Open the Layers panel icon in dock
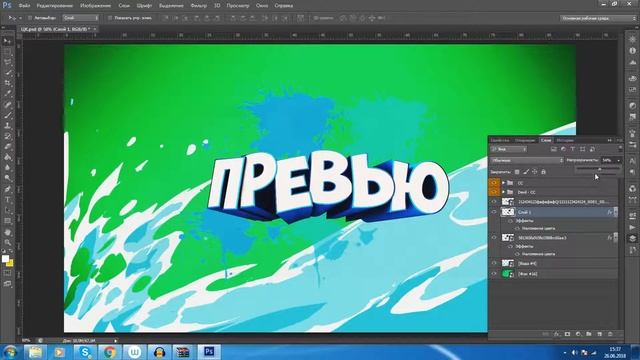Screen dimensions: 640x360 pyautogui.click(x=633, y=238)
